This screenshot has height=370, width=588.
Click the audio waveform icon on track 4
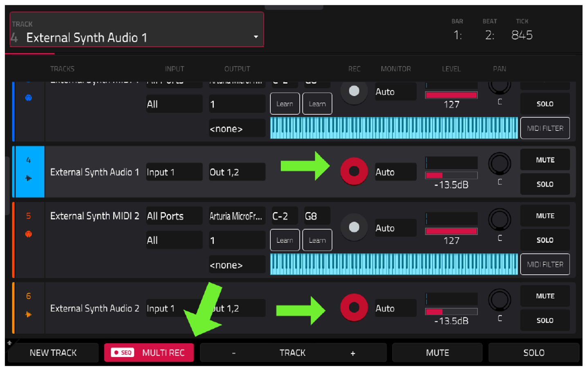tap(28, 178)
